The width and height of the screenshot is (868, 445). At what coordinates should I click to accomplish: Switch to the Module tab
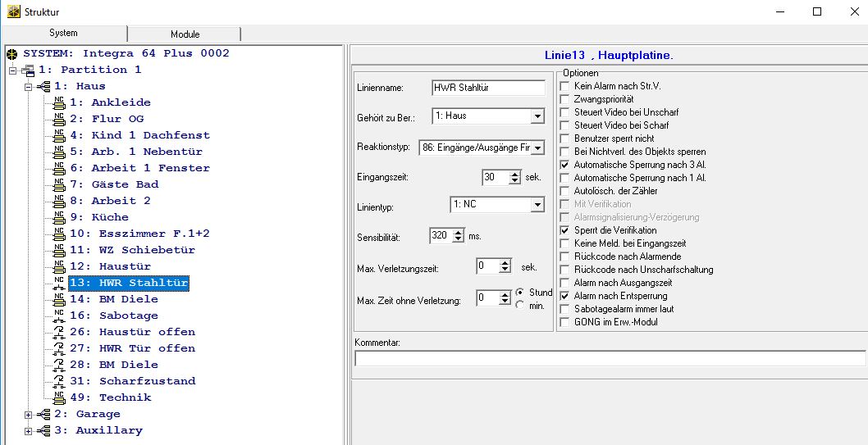coord(185,34)
